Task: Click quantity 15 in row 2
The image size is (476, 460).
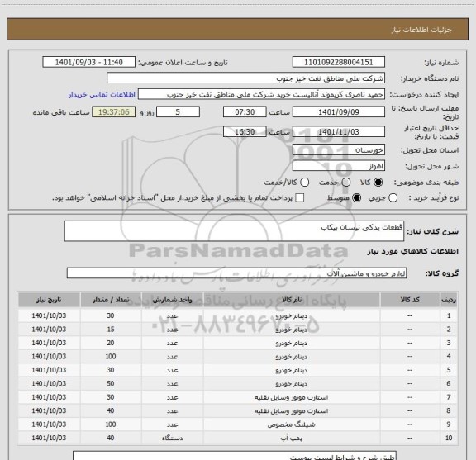Action: click(111, 330)
